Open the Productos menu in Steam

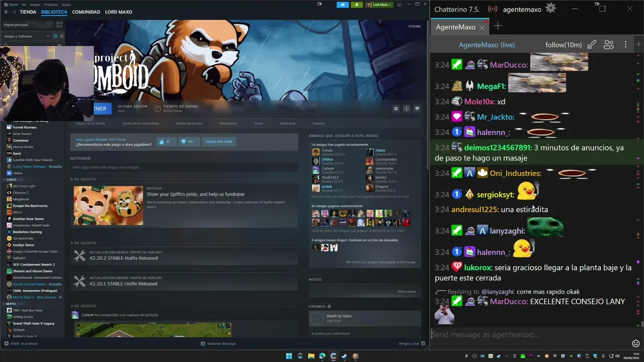point(51,5)
